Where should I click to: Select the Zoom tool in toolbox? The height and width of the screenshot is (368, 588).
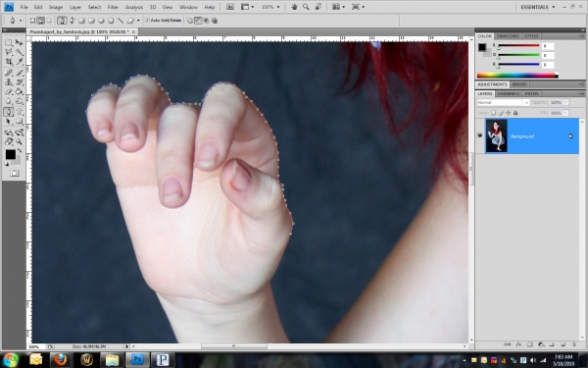coord(20,141)
